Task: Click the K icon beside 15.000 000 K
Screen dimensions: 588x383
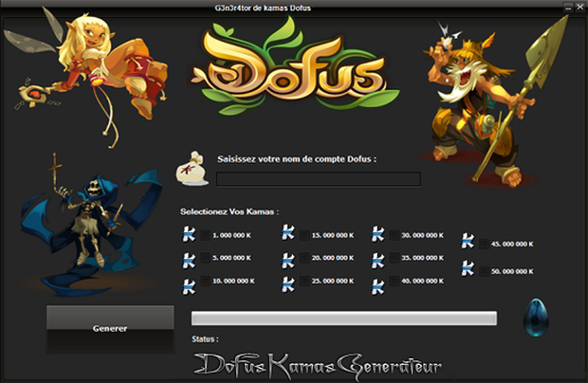Action: coord(288,232)
